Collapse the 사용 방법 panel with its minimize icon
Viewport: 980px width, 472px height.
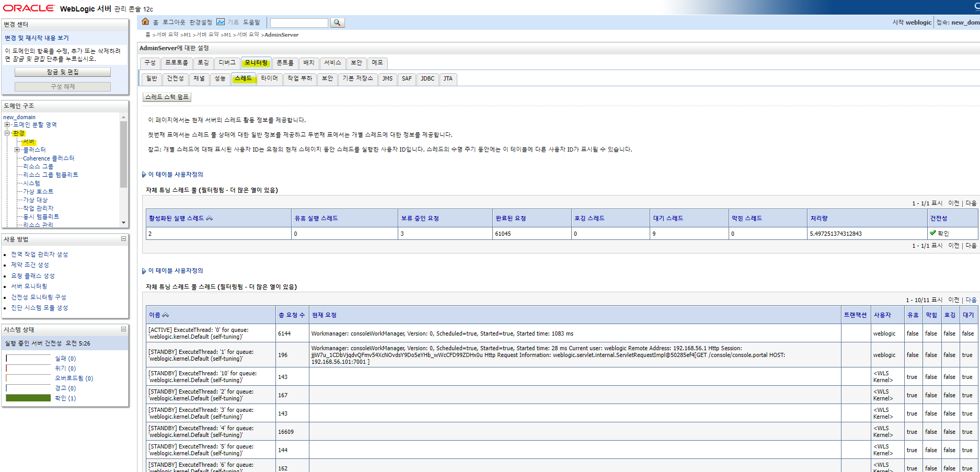tap(123, 239)
